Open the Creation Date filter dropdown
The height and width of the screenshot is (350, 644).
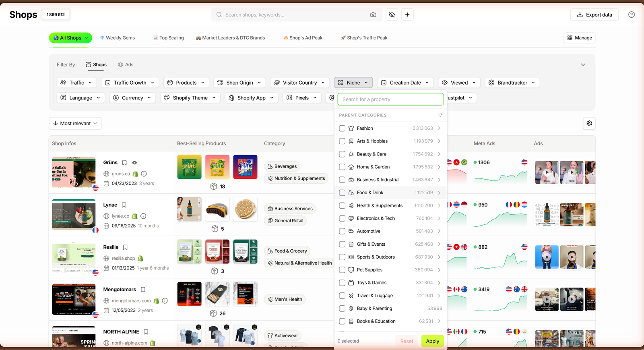[405, 83]
